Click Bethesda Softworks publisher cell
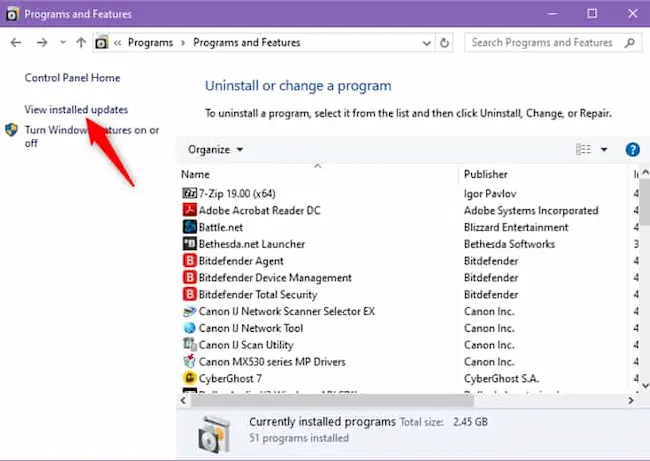The image size is (650, 461). 509,244
